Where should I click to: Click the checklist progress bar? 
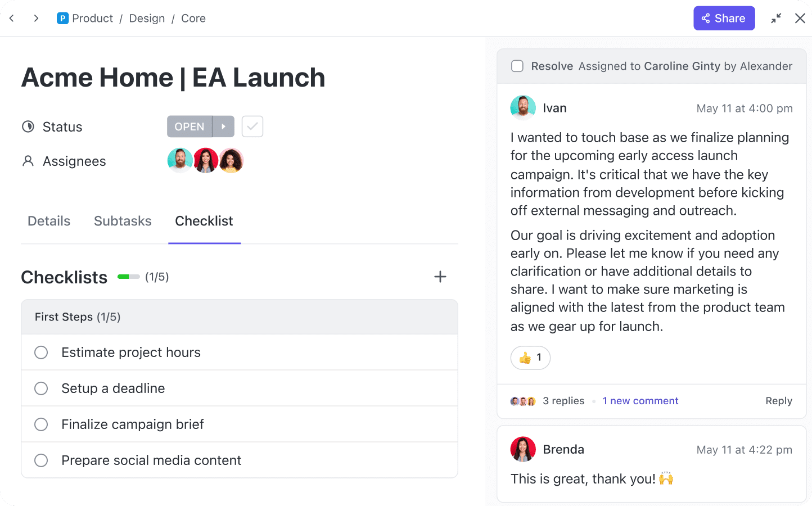coord(128,277)
